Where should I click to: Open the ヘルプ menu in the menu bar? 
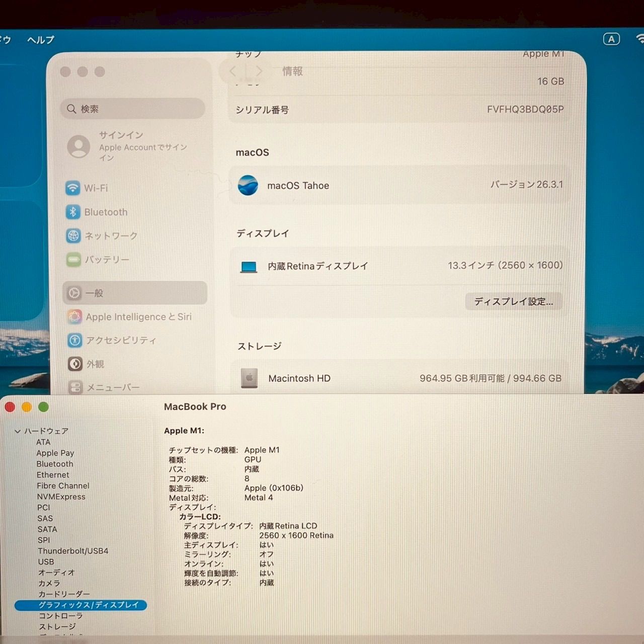pyautogui.click(x=41, y=40)
